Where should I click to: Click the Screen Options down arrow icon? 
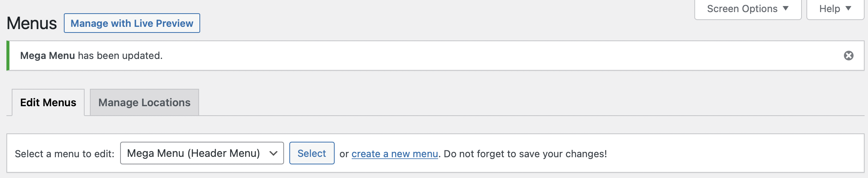786,8
